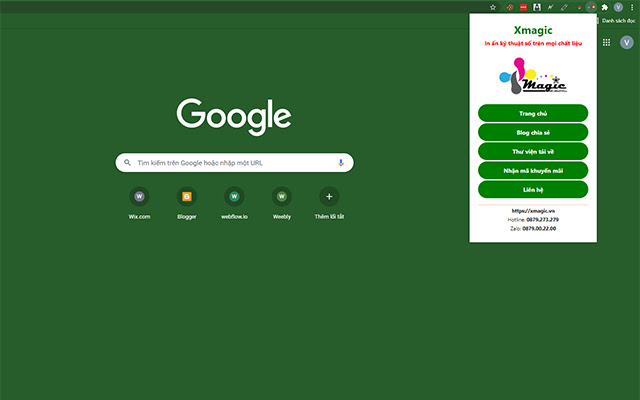Focus the Google search box
This screenshot has height=400, width=640.
tap(234, 162)
